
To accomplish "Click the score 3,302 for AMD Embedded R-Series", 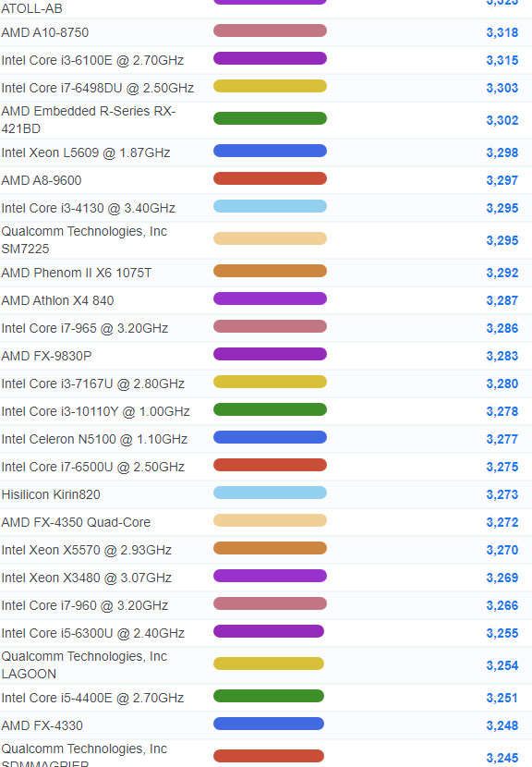I will tap(502, 120).
